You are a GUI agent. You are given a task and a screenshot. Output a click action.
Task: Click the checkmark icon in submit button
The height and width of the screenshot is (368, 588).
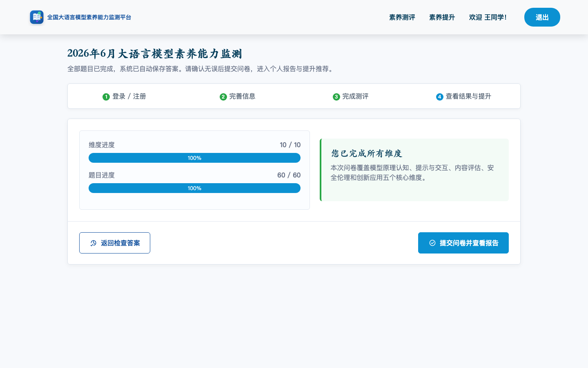[x=432, y=243]
